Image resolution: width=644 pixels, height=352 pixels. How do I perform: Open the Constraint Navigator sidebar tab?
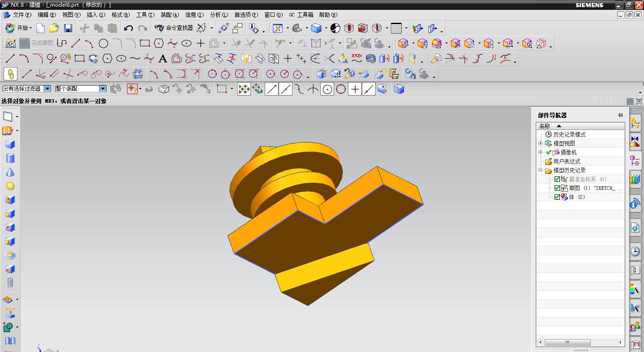[635, 141]
